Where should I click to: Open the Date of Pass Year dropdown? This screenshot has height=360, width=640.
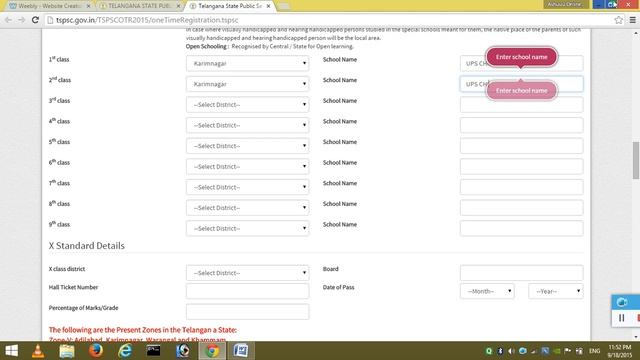[x=556, y=291]
